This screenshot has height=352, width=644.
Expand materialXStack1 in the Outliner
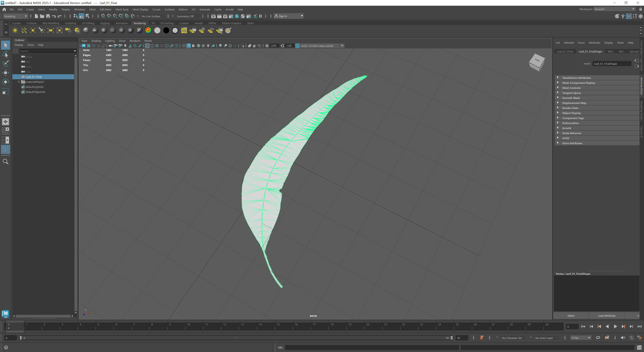(19, 82)
